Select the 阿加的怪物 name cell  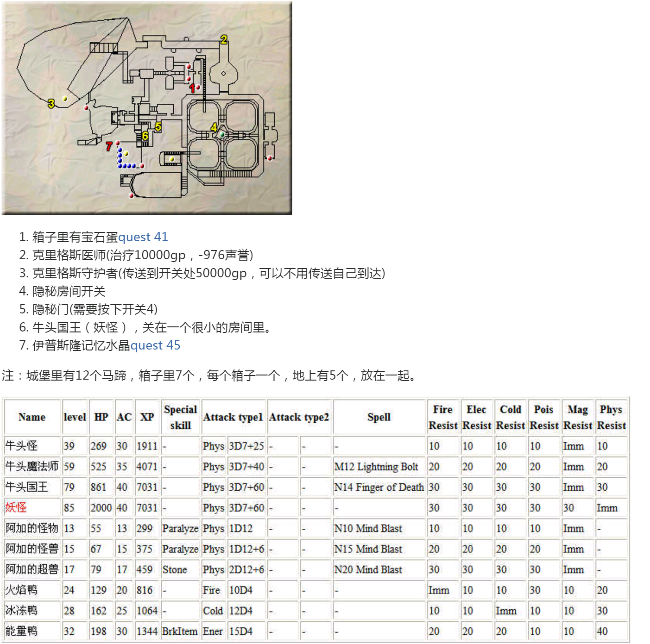click(32, 528)
